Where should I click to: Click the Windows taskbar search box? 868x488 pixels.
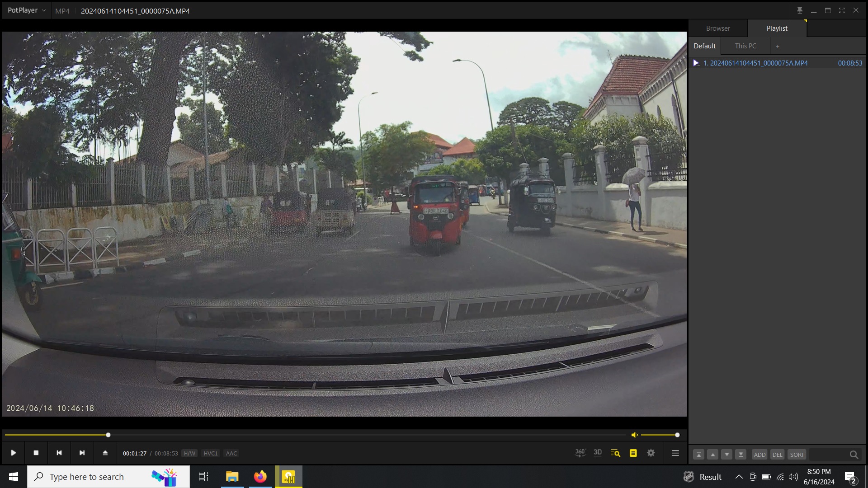point(108,477)
